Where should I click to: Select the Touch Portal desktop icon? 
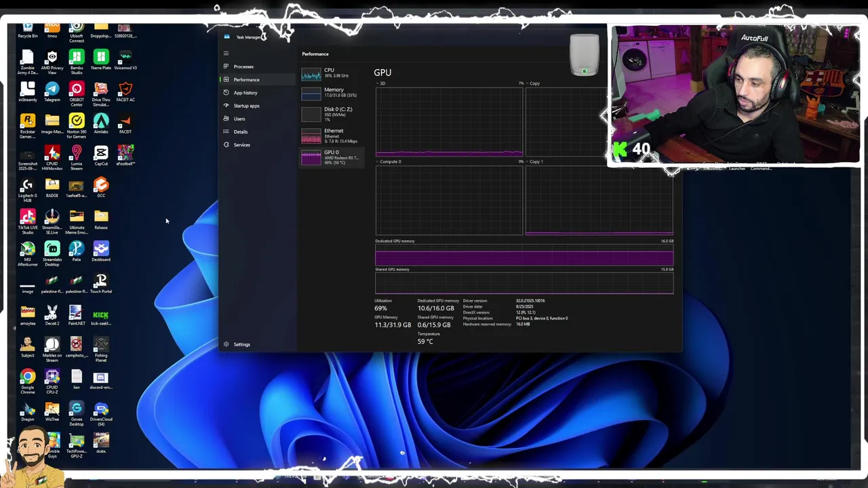click(101, 284)
